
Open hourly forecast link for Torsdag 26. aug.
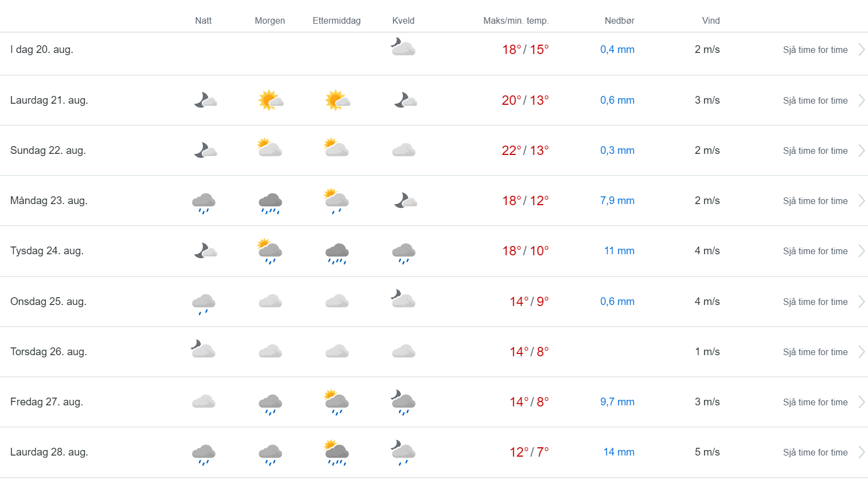(x=815, y=352)
